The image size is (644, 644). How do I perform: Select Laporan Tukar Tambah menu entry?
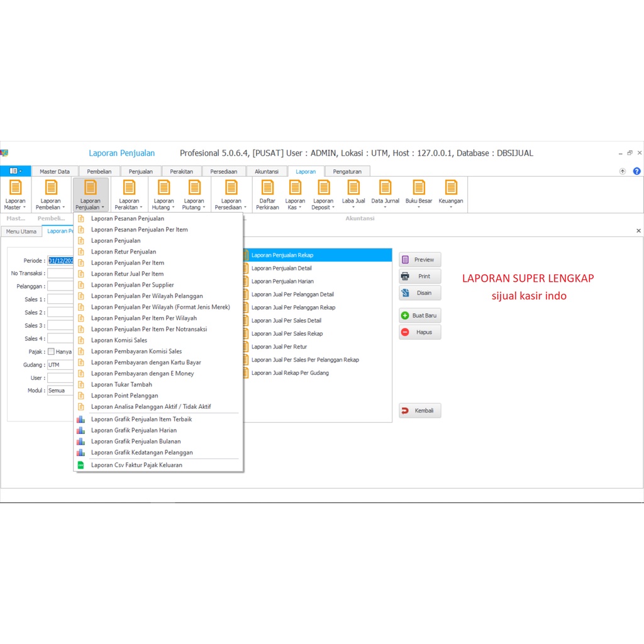coord(158,385)
